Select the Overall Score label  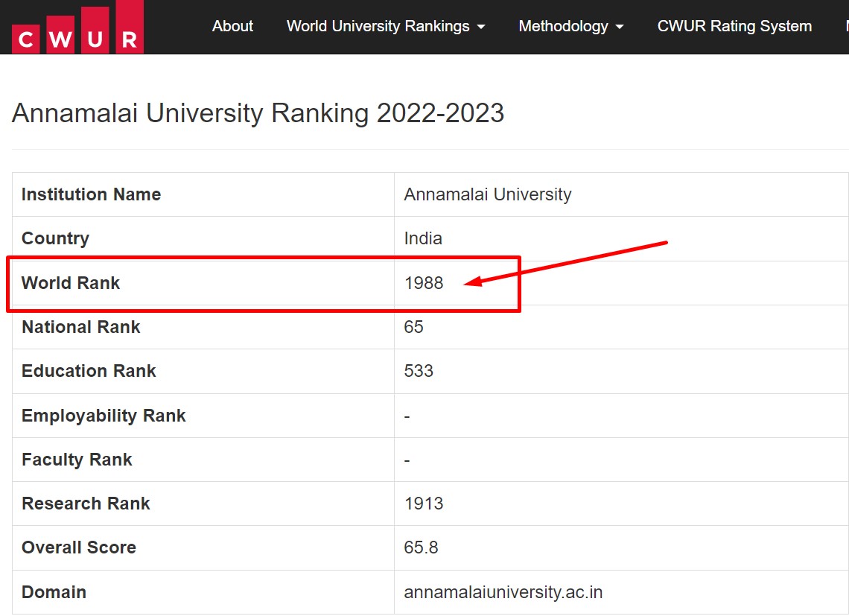click(79, 547)
